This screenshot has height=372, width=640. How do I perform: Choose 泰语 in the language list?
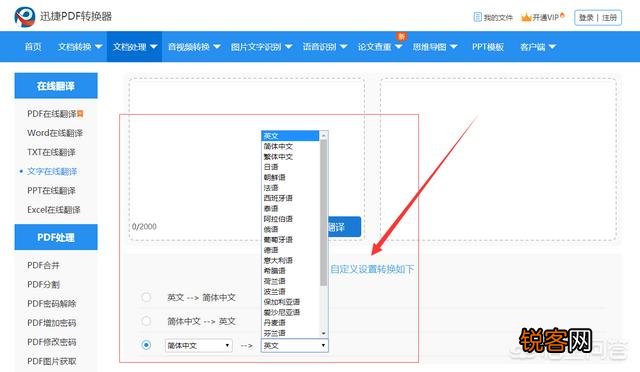pyautogui.click(x=290, y=208)
